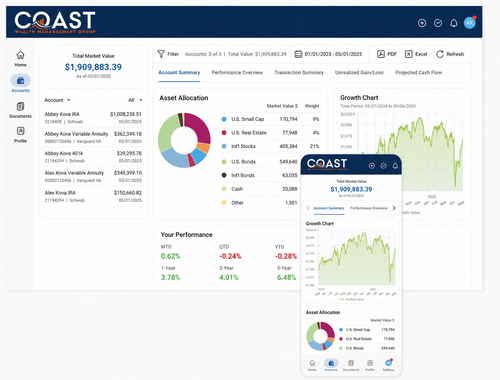Click the U.S. Bonds green legend dot
This screenshot has height=380, width=500.
click(224, 162)
